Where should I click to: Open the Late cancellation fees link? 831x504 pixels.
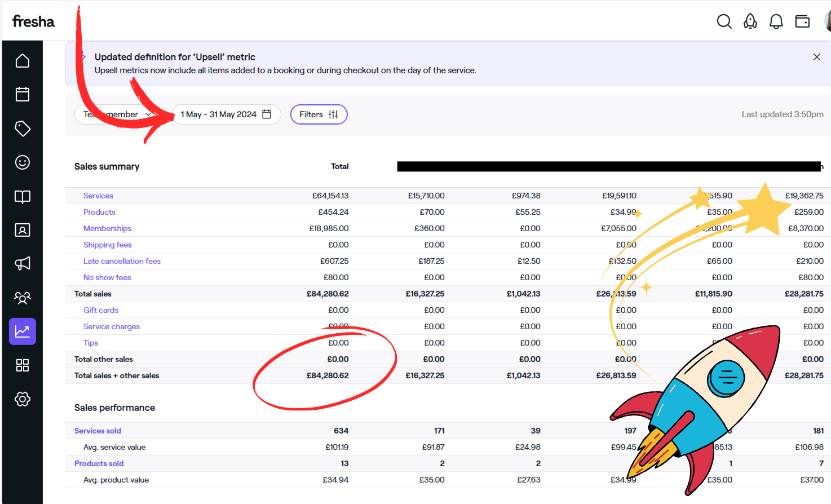point(122,261)
